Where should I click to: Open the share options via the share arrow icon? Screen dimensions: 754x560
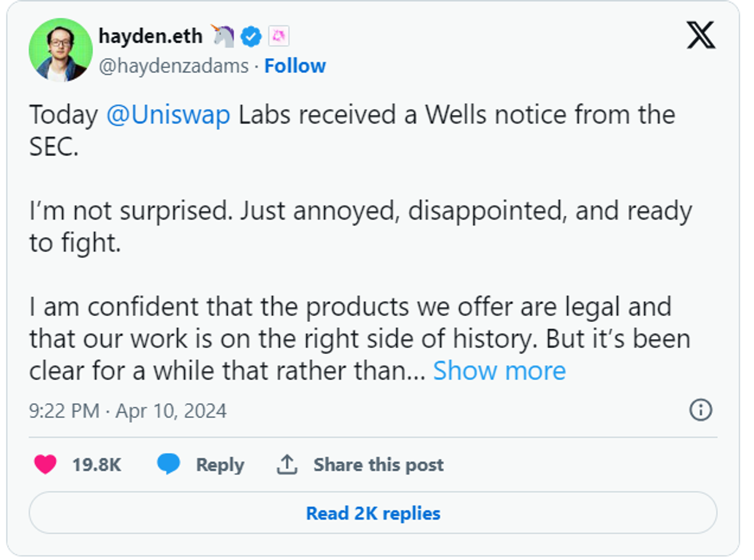(x=287, y=464)
